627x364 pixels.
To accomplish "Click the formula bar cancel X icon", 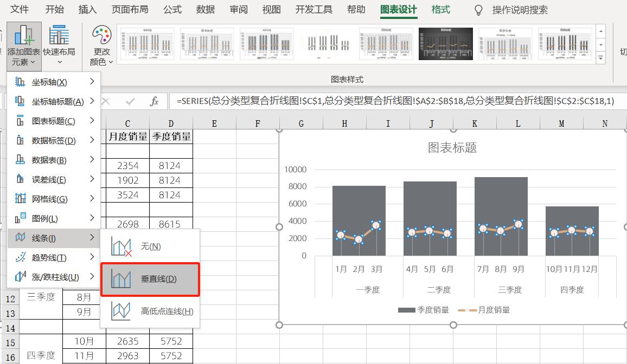I will click(106, 101).
